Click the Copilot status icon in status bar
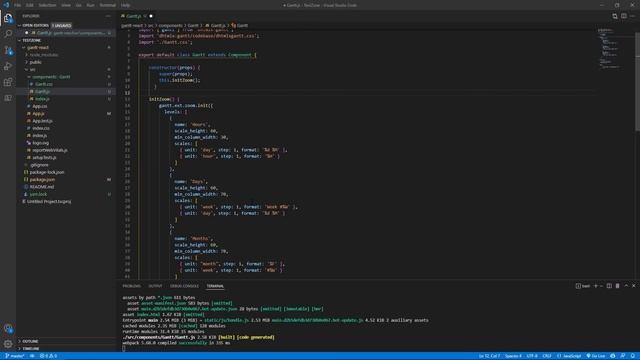The height and width of the screenshot is (360, 640). tap(613, 356)
